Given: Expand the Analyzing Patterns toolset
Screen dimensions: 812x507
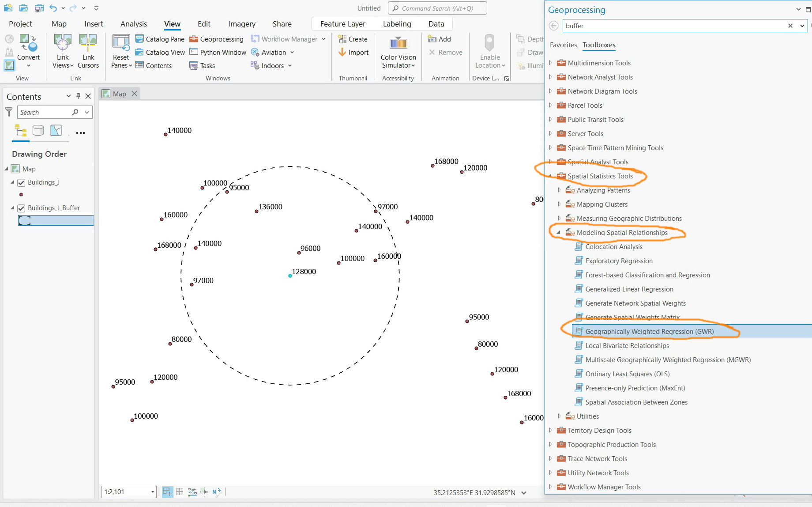Looking at the screenshot, I should [x=559, y=190].
